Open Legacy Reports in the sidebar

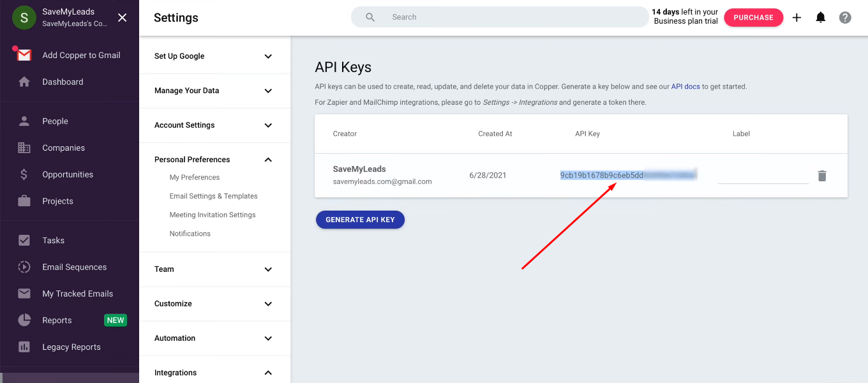click(x=71, y=347)
